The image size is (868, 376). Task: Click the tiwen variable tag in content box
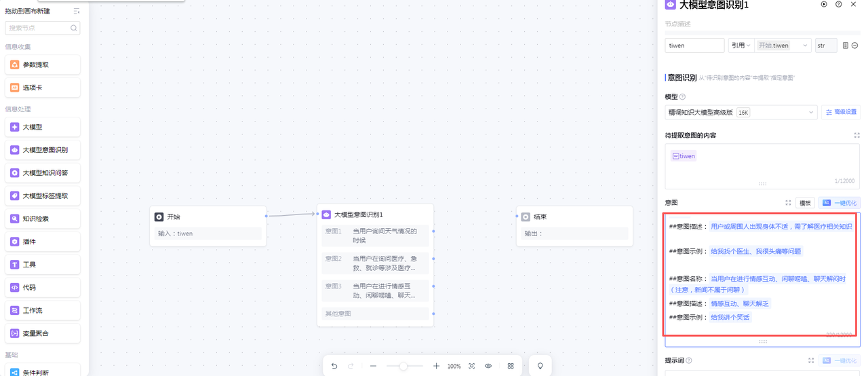click(684, 156)
